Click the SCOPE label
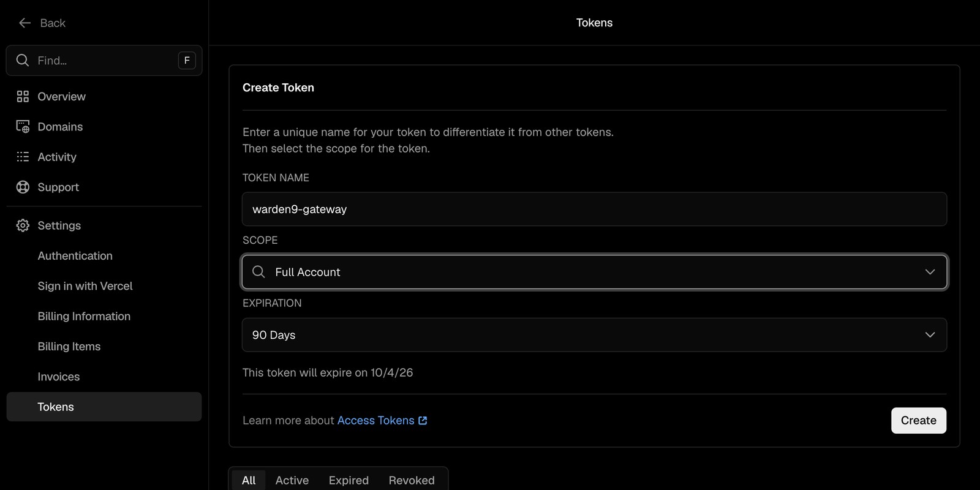 260,240
